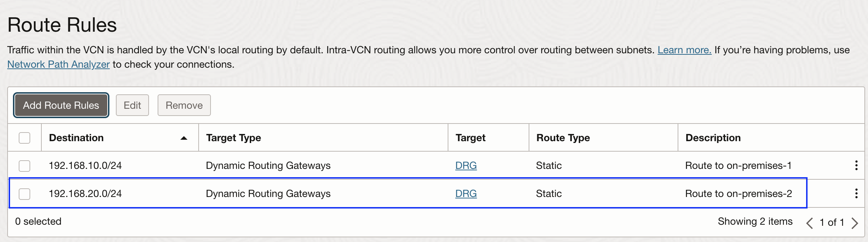Click the next page chevron arrow
Viewport: 868px width, 242px height.
click(855, 223)
